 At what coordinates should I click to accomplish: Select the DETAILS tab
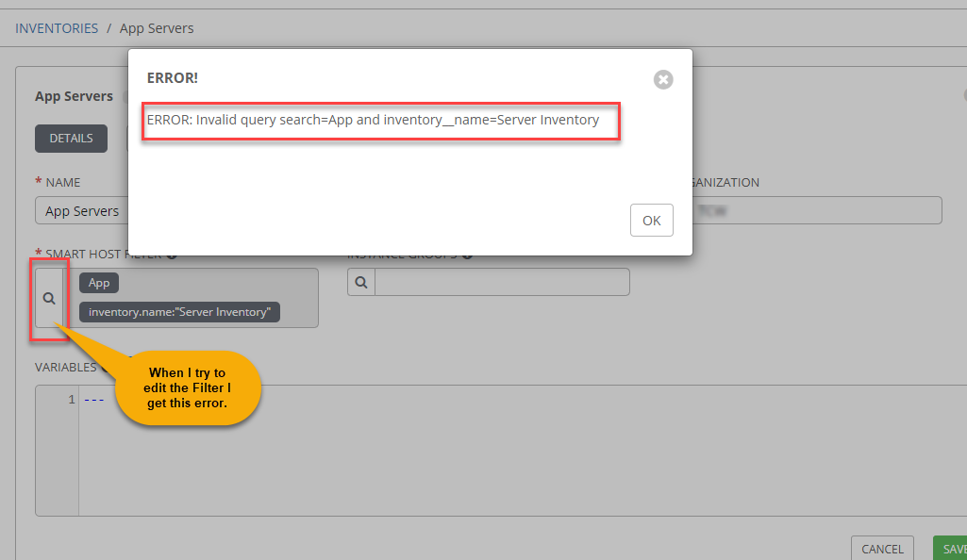coord(71,138)
